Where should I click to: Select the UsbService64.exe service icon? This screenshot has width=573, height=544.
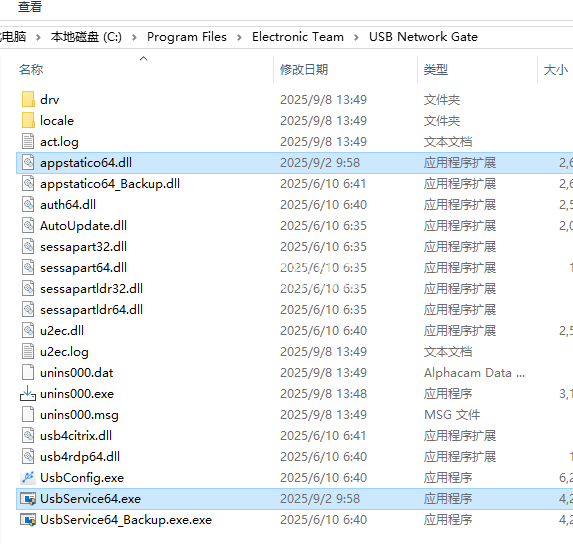(28, 499)
